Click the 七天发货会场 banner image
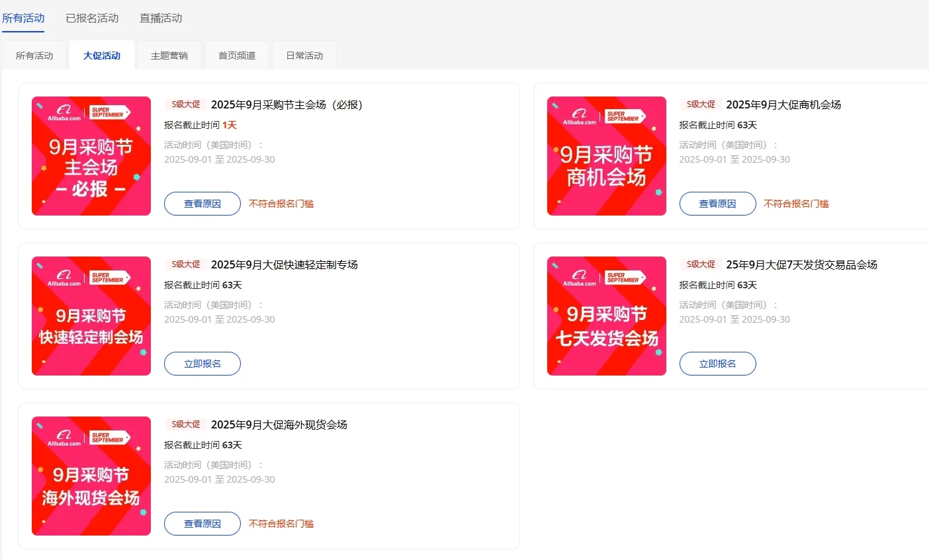The image size is (929, 560). 606,316
